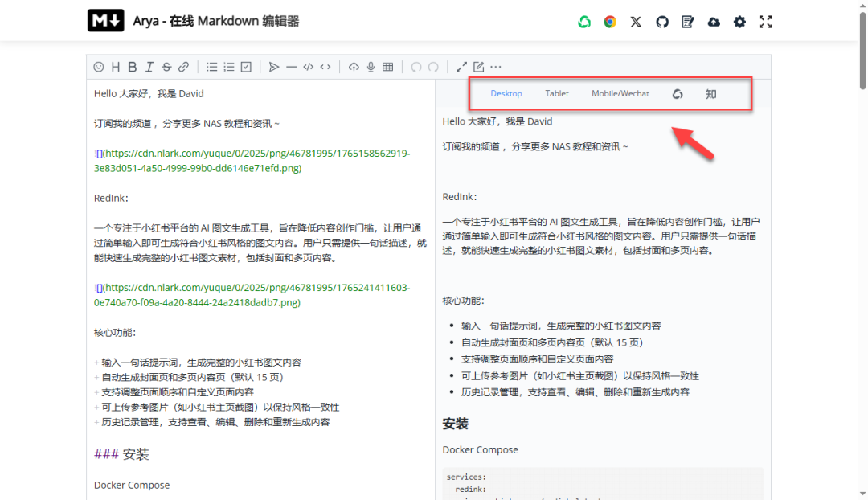Screen dimensions: 868x500
Task: Insert a code block from the toolbar
Action: point(308,67)
